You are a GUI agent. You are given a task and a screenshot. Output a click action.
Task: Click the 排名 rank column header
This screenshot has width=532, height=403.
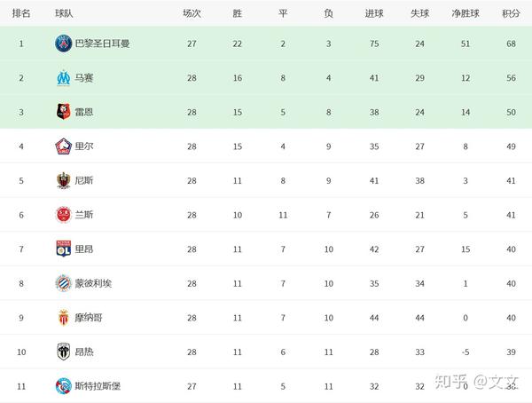click(x=21, y=13)
